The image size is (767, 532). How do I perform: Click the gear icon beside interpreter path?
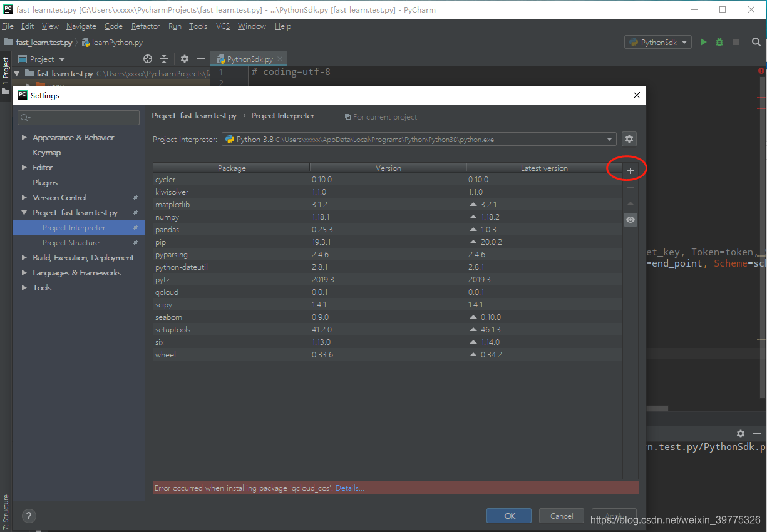[629, 139]
